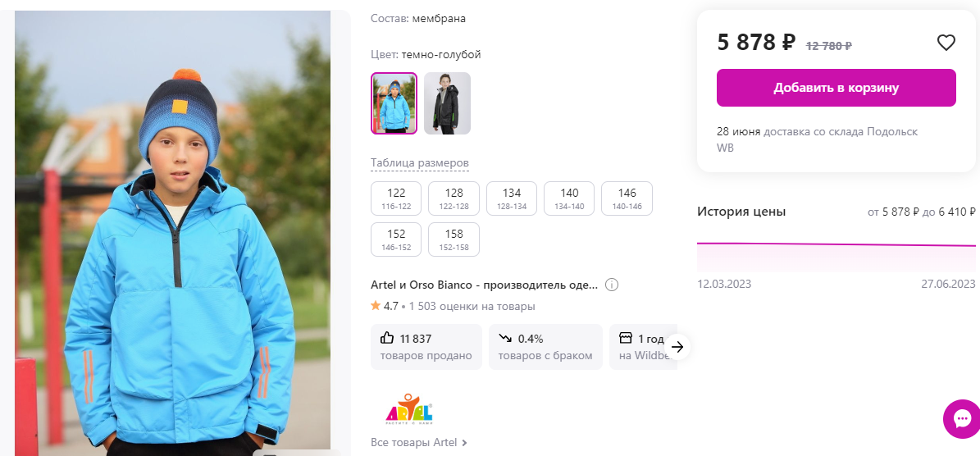Expand the truncated Artel и Orso Bianco seller name
This screenshot has width=980, height=456.
[x=484, y=285]
